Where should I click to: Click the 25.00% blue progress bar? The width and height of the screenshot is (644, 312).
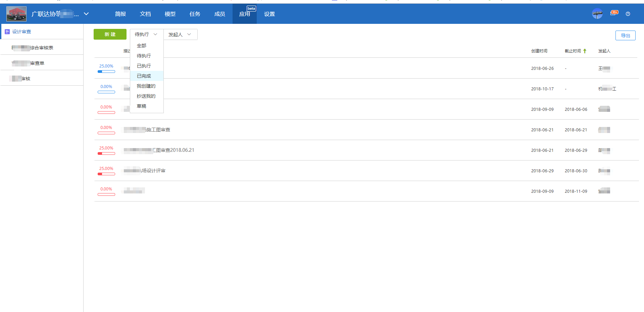[x=106, y=72]
